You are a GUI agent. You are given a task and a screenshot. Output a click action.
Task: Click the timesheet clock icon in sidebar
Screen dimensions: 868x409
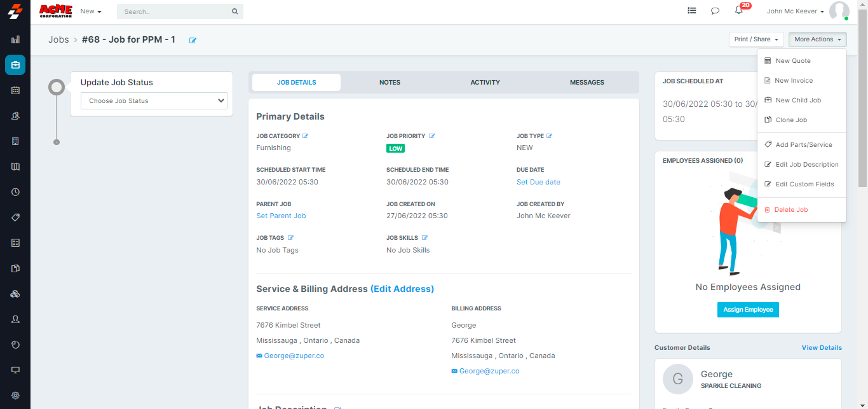coord(15,191)
